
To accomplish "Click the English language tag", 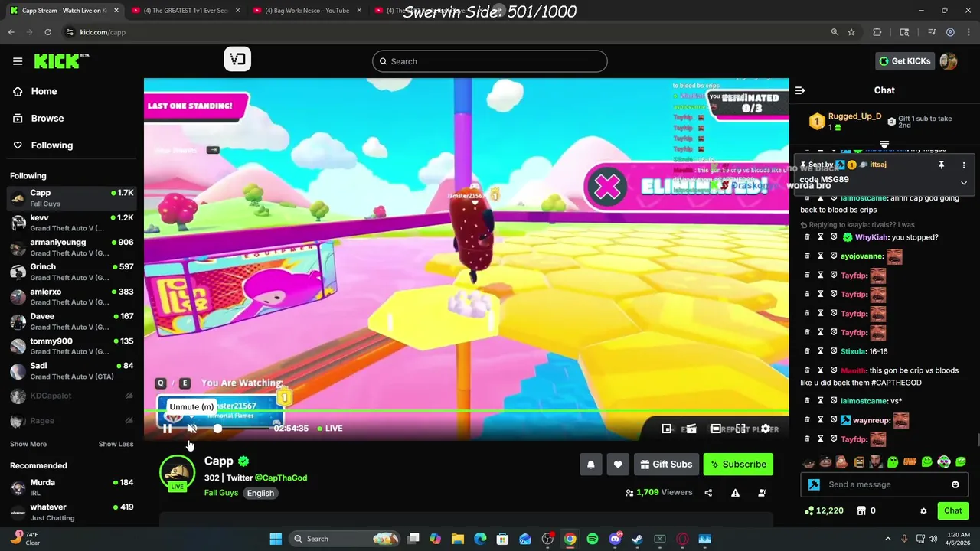I will pos(260,493).
